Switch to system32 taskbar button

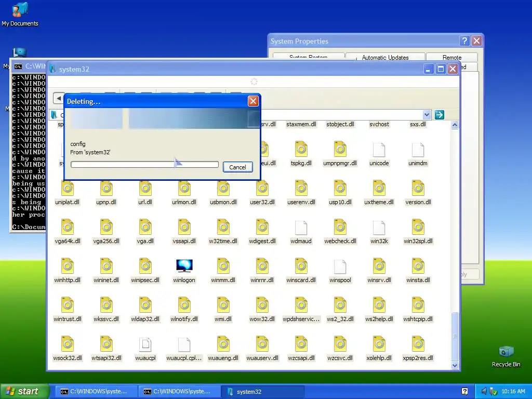pos(262,392)
